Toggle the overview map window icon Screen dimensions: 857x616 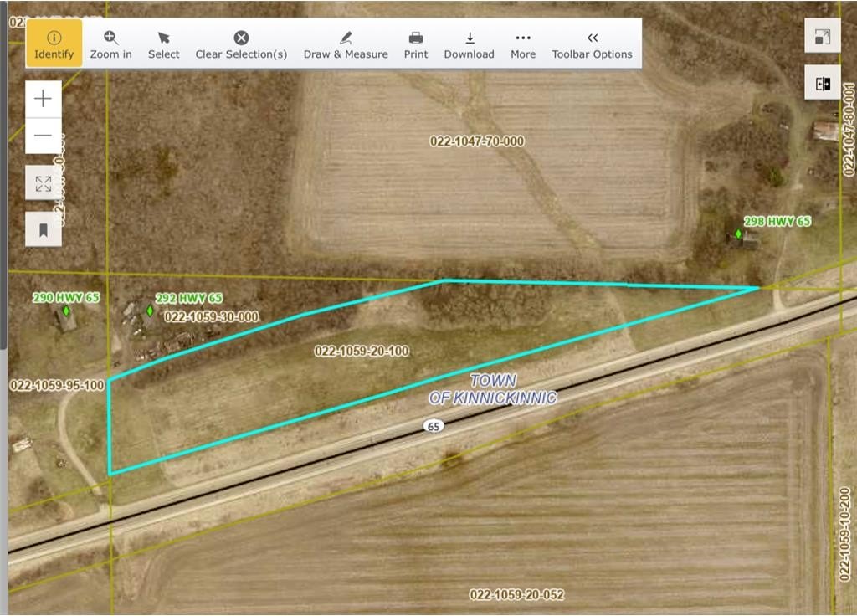822,37
